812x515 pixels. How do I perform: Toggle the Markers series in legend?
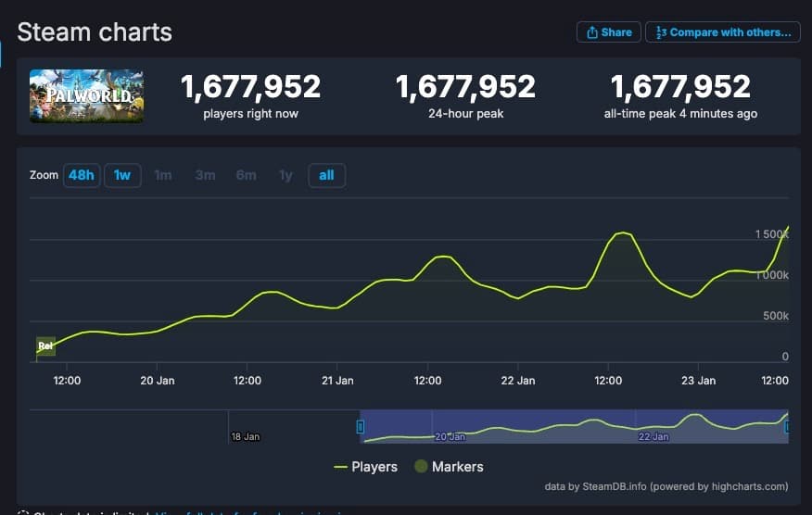click(449, 467)
